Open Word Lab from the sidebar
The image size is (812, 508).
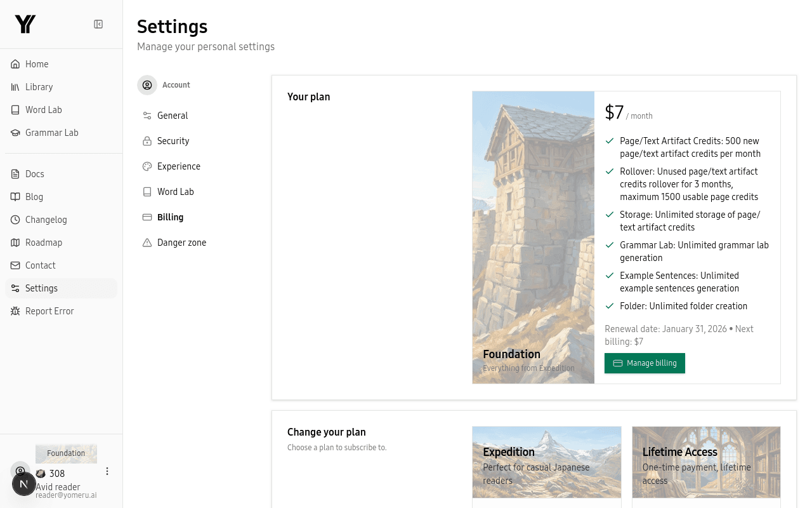(x=44, y=110)
